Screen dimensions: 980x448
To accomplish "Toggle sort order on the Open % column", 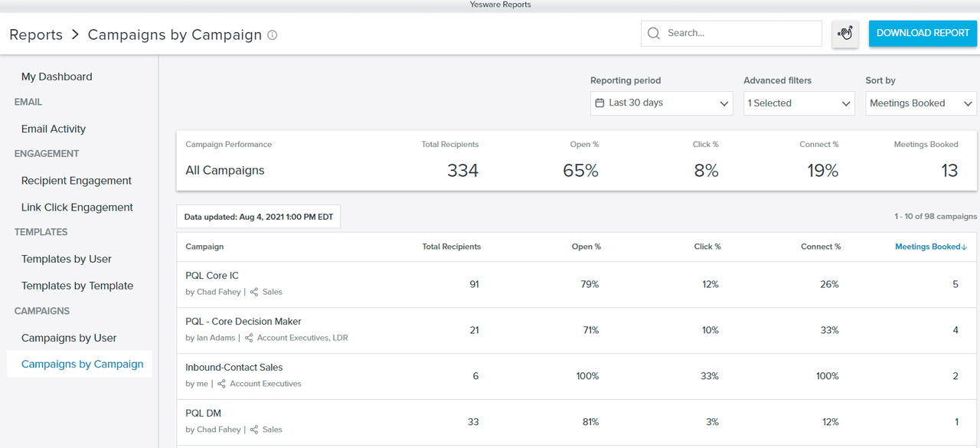I will (x=586, y=246).
